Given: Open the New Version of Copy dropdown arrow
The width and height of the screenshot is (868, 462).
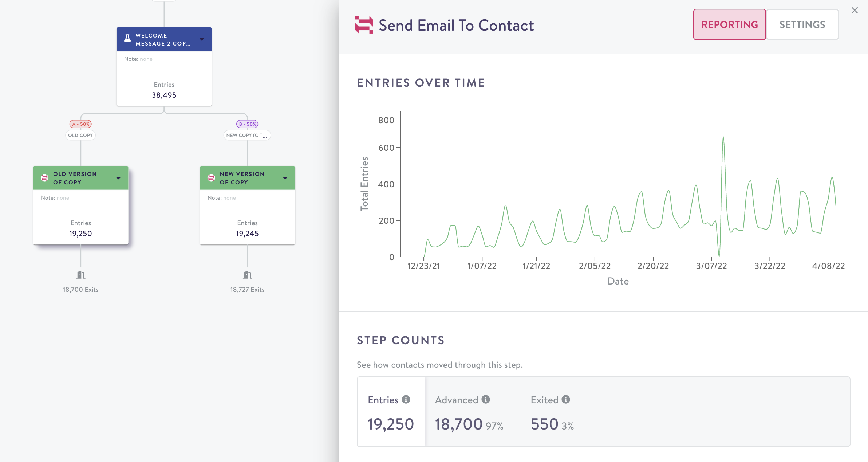Looking at the screenshot, I should coord(285,178).
